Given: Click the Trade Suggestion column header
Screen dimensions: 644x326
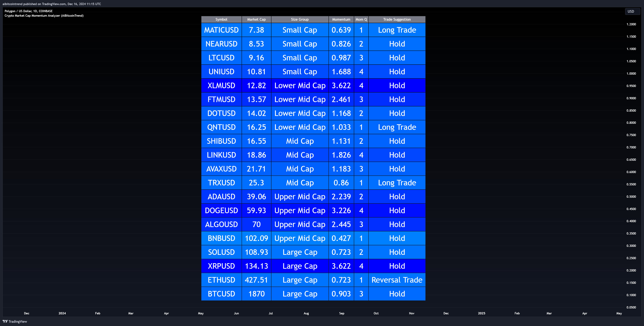Looking at the screenshot, I should click(x=397, y=19).
